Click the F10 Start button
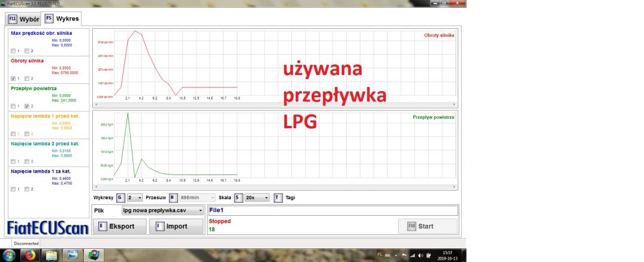Screen dimensions: 644x262 tap(428, 226)
